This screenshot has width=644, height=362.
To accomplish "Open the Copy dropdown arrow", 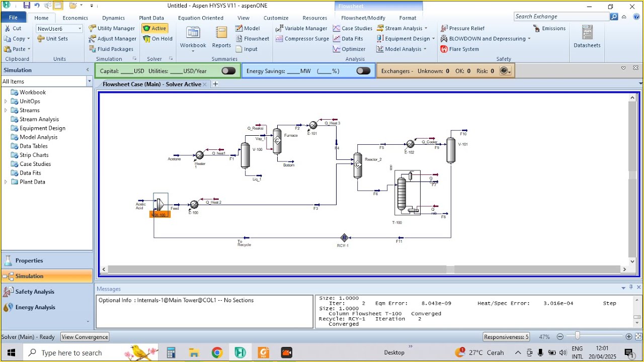I will tap(29, 39).
